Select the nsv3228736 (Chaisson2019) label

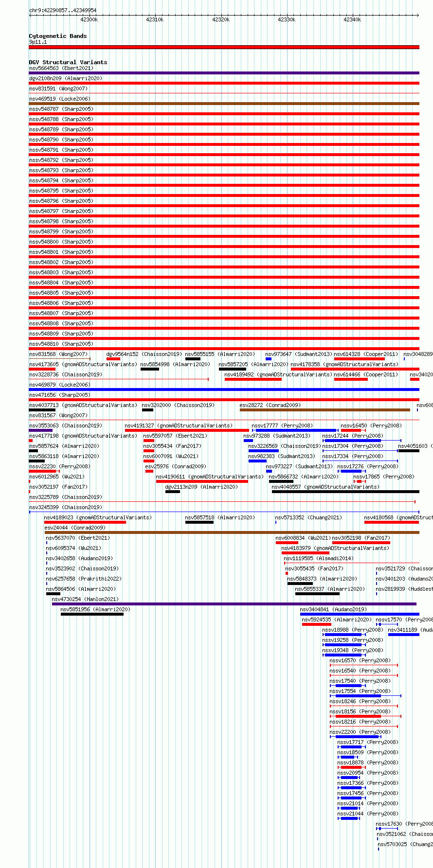[66, 374]
